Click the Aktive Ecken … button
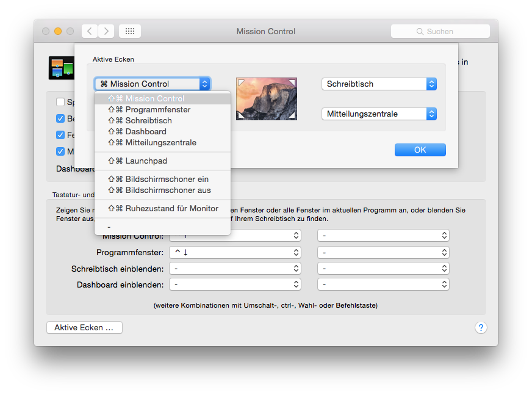532x395 pixels. click(84, 327)
